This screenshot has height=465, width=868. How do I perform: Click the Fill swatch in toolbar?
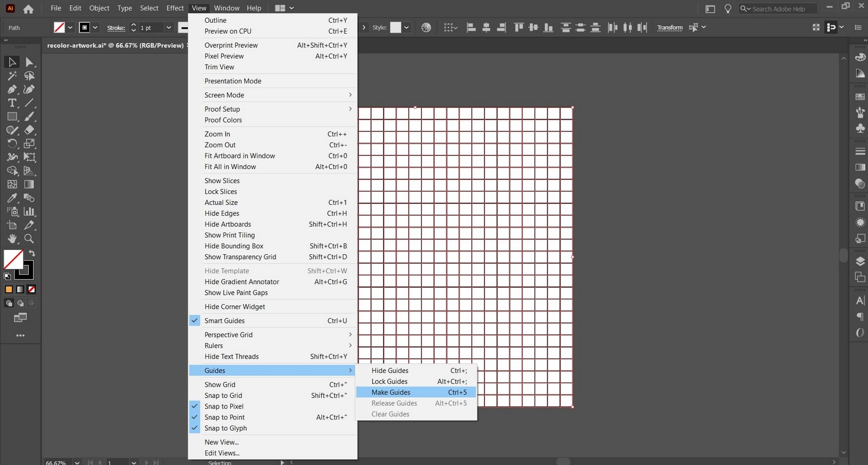click(13, 259)
